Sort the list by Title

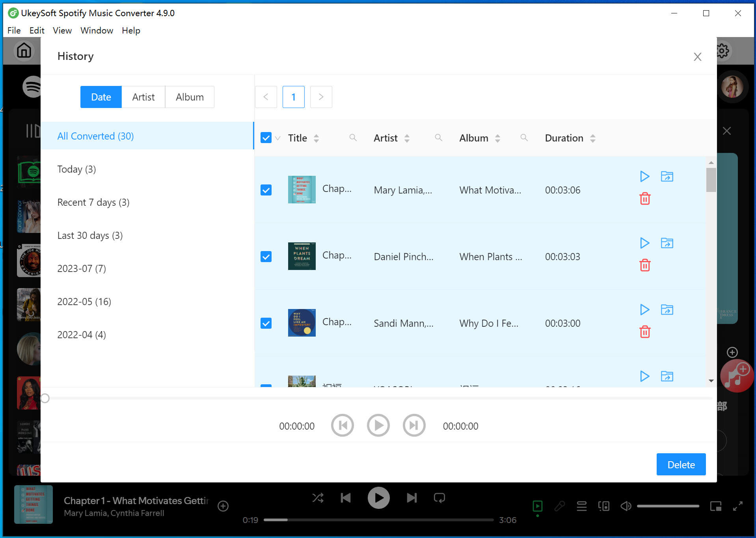click(x=316, y=138)
